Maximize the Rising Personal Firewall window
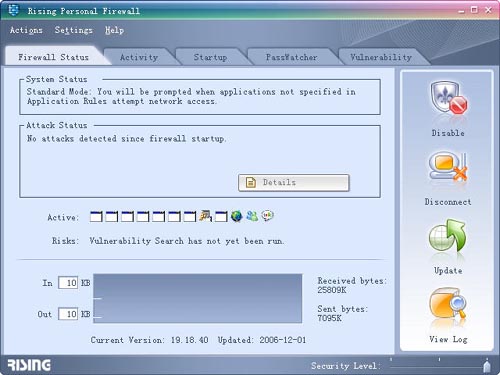The width and height of the screenshot is (500, 375). coord(474,10)
